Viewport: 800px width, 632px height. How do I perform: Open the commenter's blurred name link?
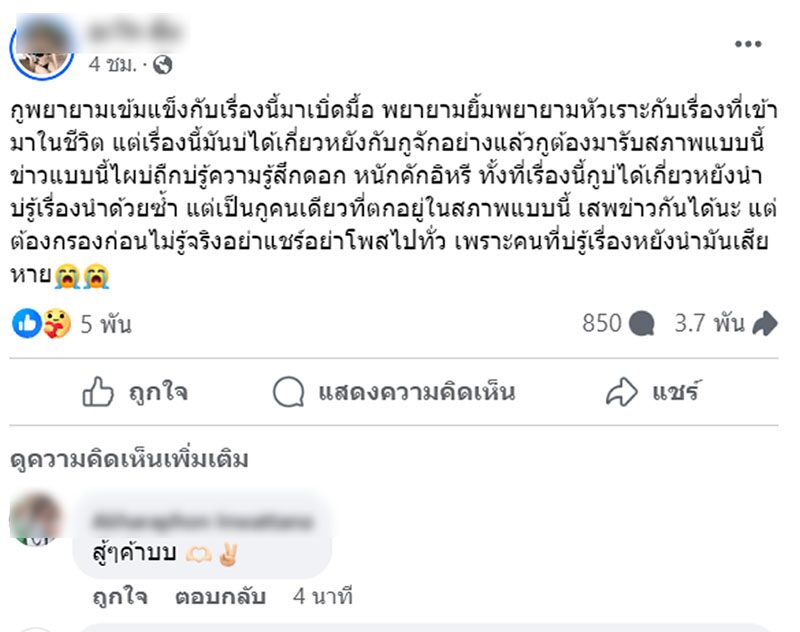click(200, 521)
